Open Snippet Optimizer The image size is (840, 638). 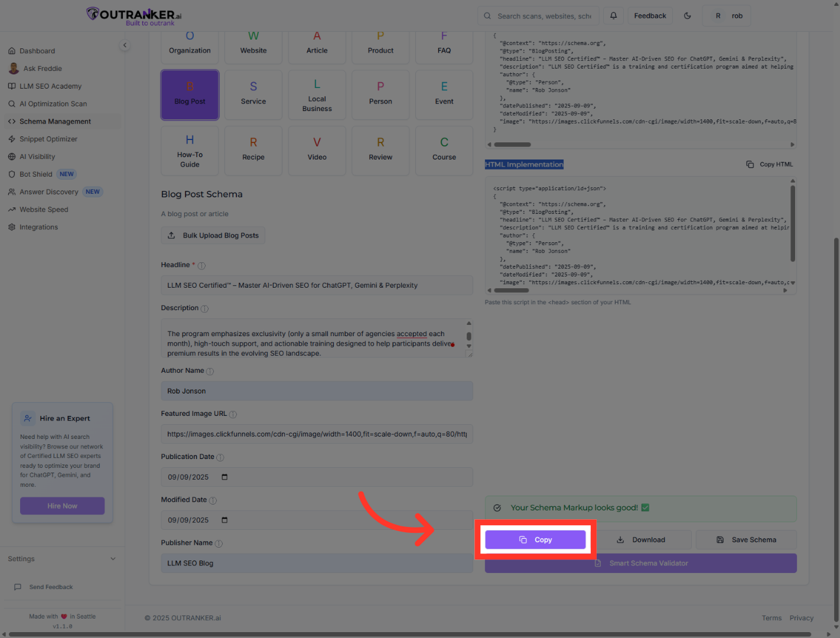pos(63,139)
